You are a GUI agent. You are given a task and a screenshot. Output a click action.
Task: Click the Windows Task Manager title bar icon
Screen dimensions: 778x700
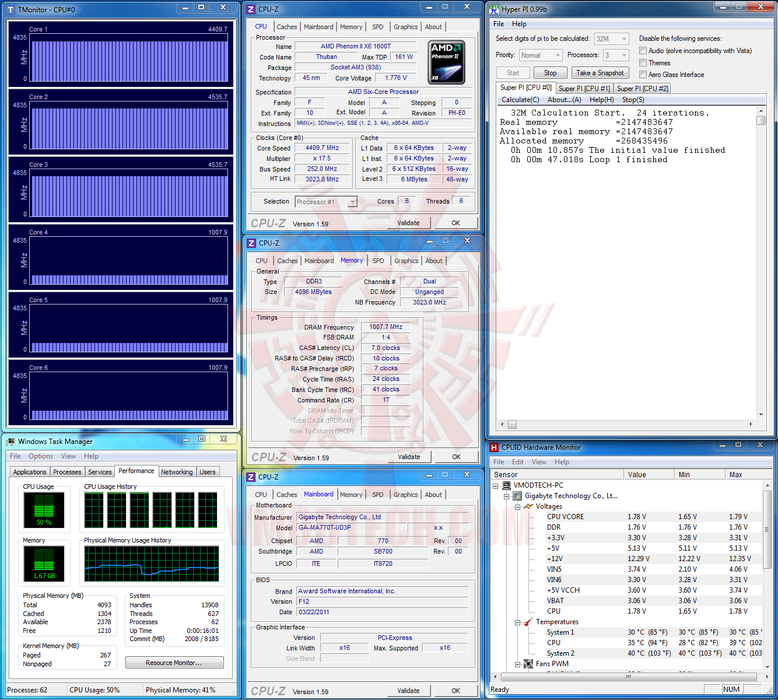(x=10, y=442)
